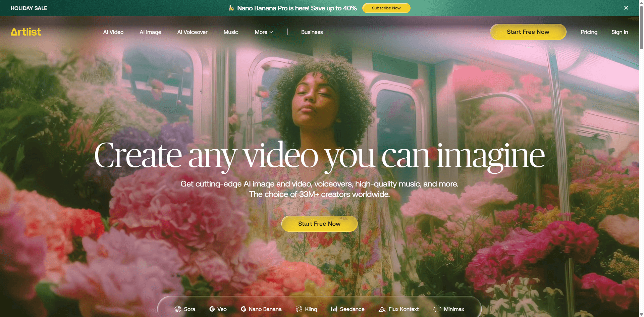Click Start Free Now in the header
Screen dimensions: 644x317
click(x=528, y=32)
